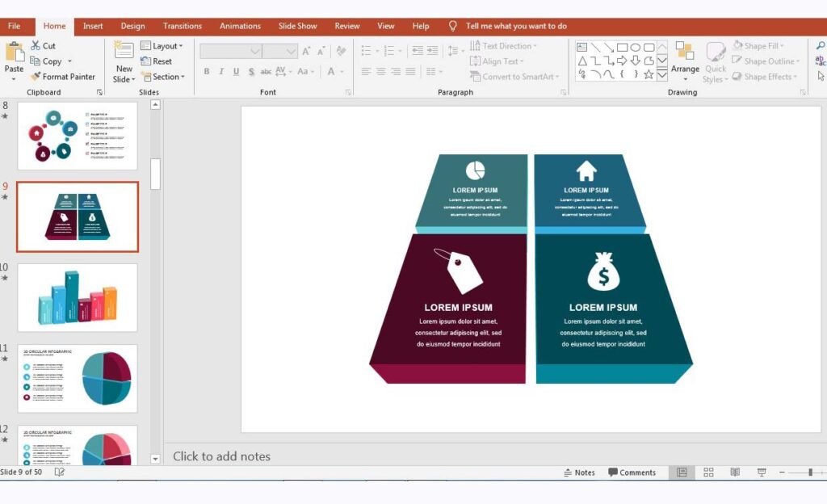Viewport: 827px width, 504px height.
Task: Justify the paragraph text
Action: [410, 71]
